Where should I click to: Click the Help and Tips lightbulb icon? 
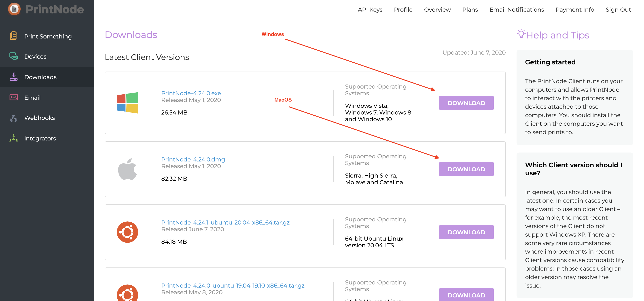pos(521,34)
